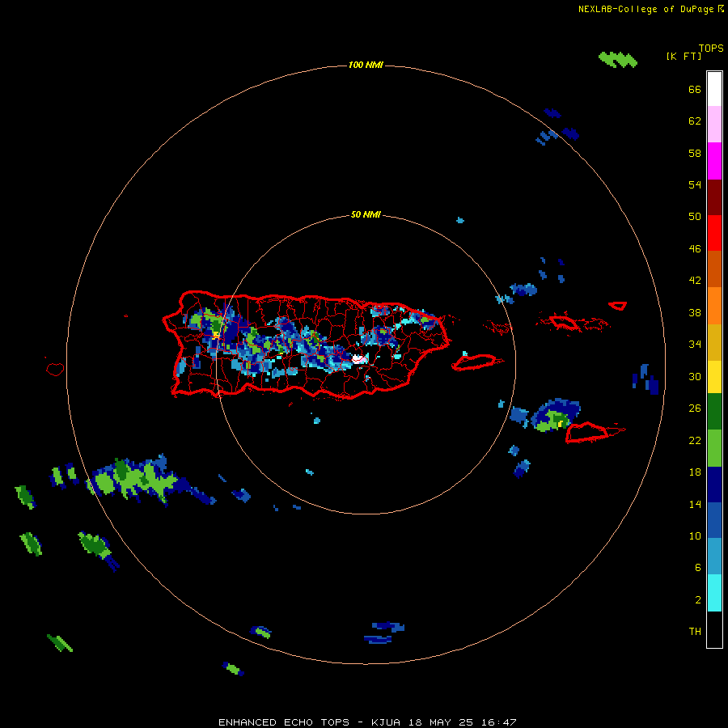The image size is (728, 728).
Task: Click the 46 value on the legend
Action: (x=695, y=249)
